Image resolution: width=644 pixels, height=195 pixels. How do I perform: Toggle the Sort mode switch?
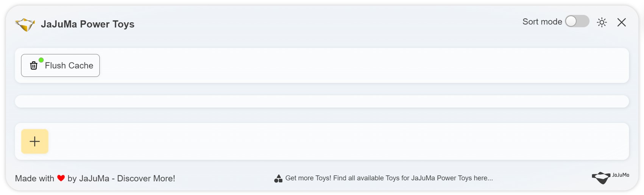[577, 22]
